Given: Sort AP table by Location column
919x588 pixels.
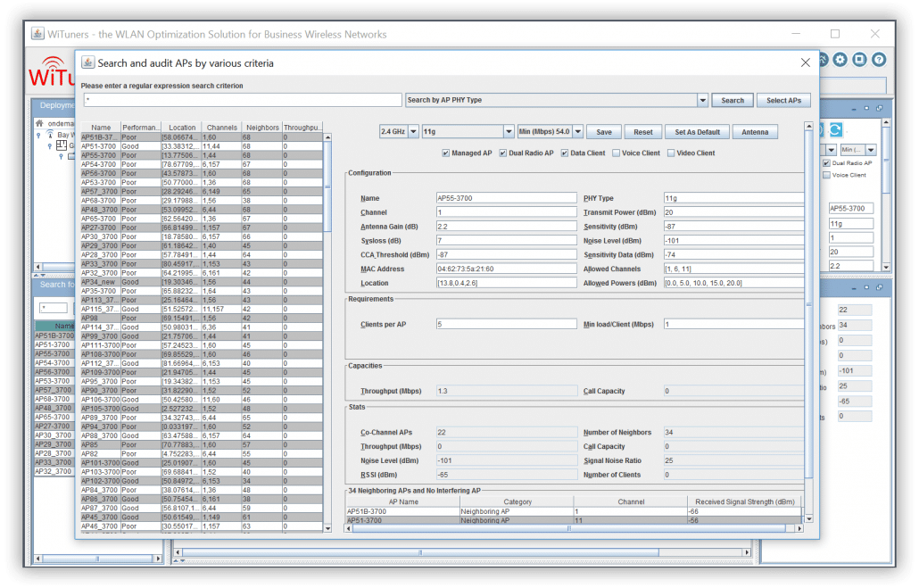Looking at the screenshot, I should click(x=182, y=128).
